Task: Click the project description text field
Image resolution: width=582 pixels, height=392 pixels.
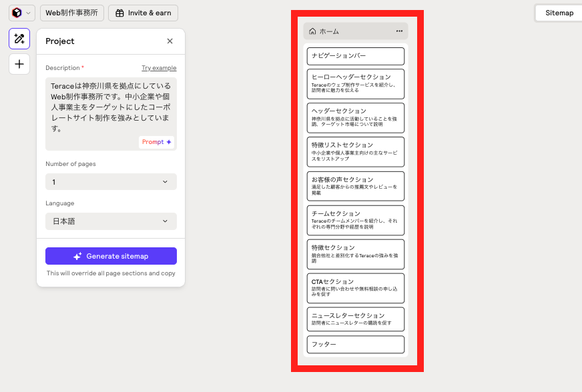Action: pos(111,107)
